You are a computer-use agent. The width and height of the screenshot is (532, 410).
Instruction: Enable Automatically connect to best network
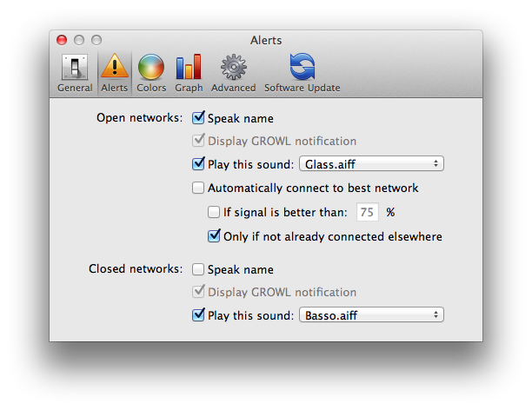click(198, 188)
